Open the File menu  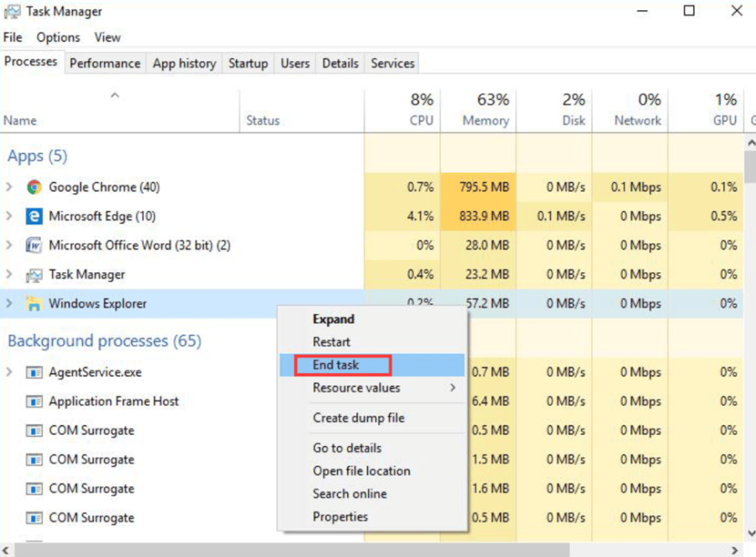(x=13, y=37)
